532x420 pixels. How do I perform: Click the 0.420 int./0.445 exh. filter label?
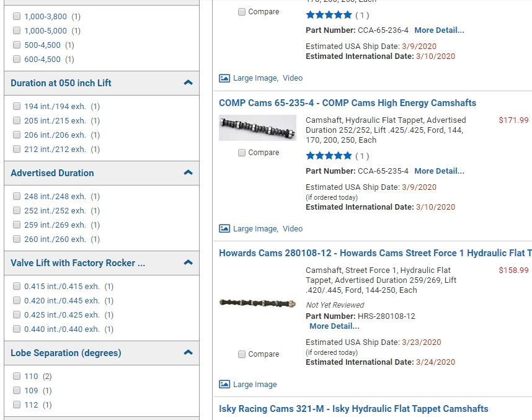click(x=62, y=301)
